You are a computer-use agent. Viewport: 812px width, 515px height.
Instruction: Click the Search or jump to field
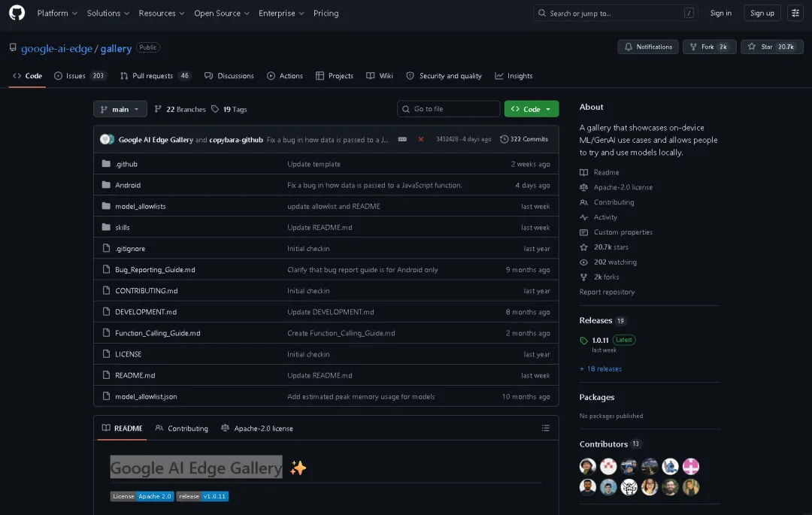pos(615,14)
